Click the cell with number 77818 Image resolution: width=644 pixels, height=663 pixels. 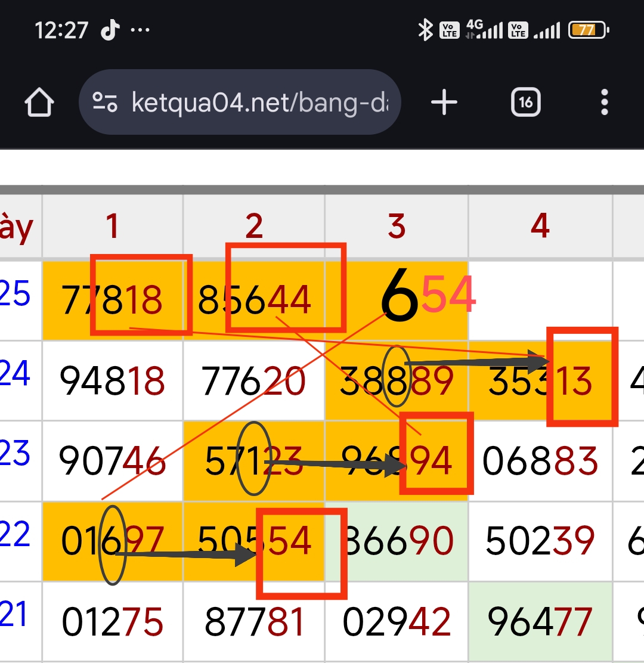[x=113, y=300]
